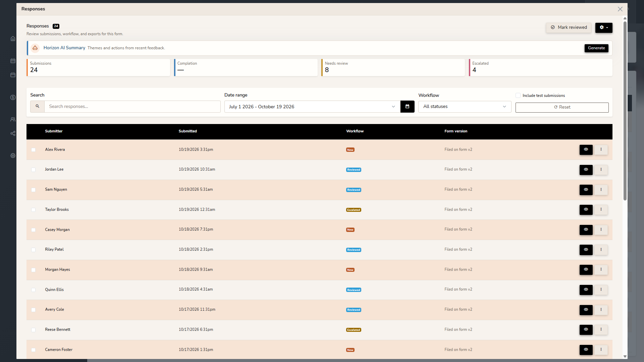Click the Needs review stat card
The width and height of the screenshot is (644, 362).
(393, 67)
